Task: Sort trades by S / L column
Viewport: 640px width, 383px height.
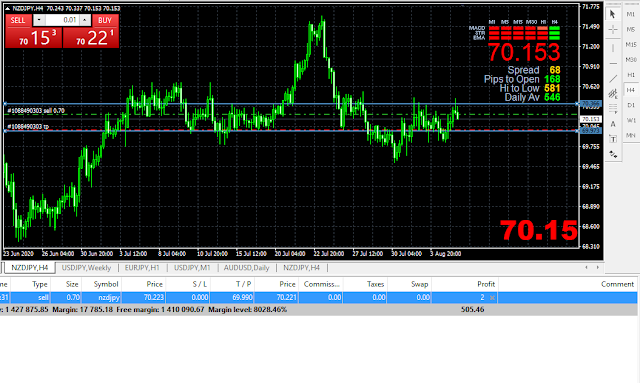Action: 188,284
